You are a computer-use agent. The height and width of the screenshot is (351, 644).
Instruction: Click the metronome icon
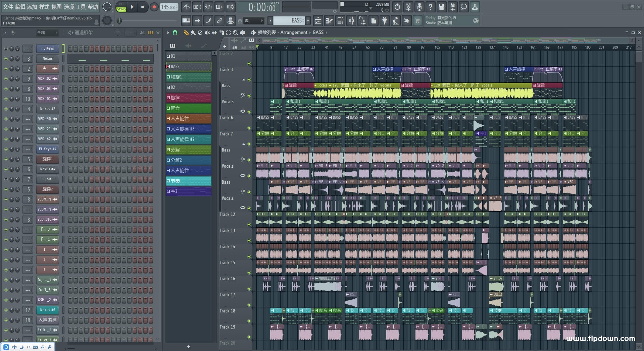click(x=186, y=7)
